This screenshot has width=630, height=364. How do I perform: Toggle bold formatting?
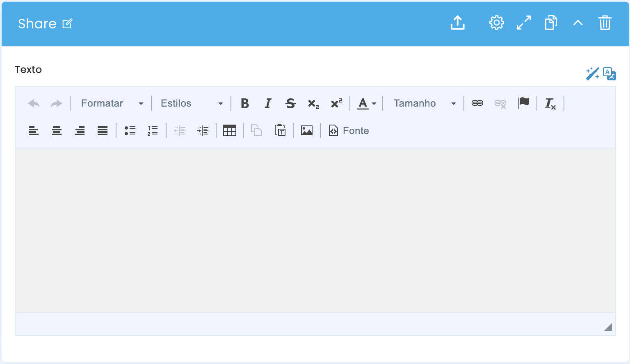tap(245, 103)
